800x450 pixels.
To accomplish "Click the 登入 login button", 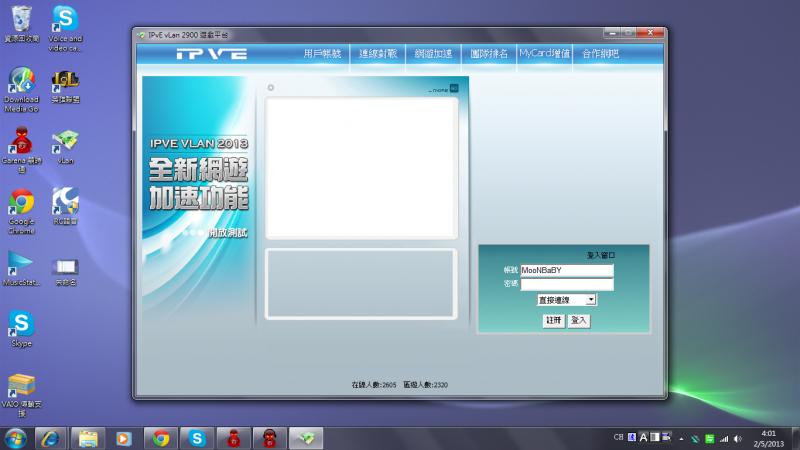I will (x=579, y=320).
